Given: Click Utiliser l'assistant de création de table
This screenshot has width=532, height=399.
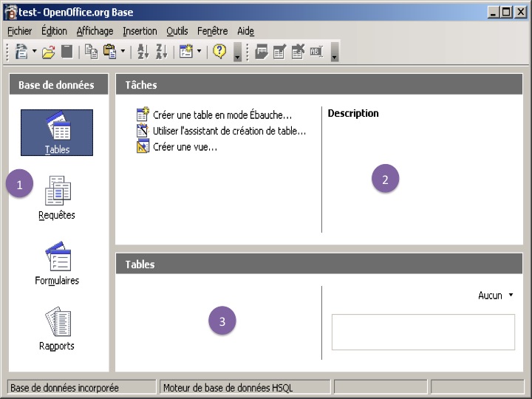Looking at the screenshot, I should click(229, 131).
